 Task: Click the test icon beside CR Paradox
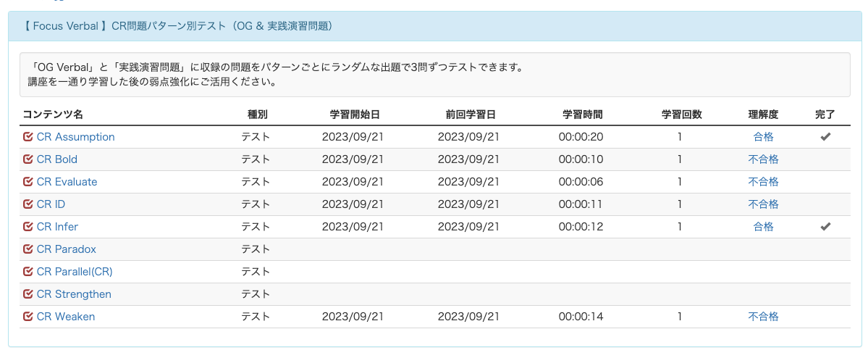point(28,249)
